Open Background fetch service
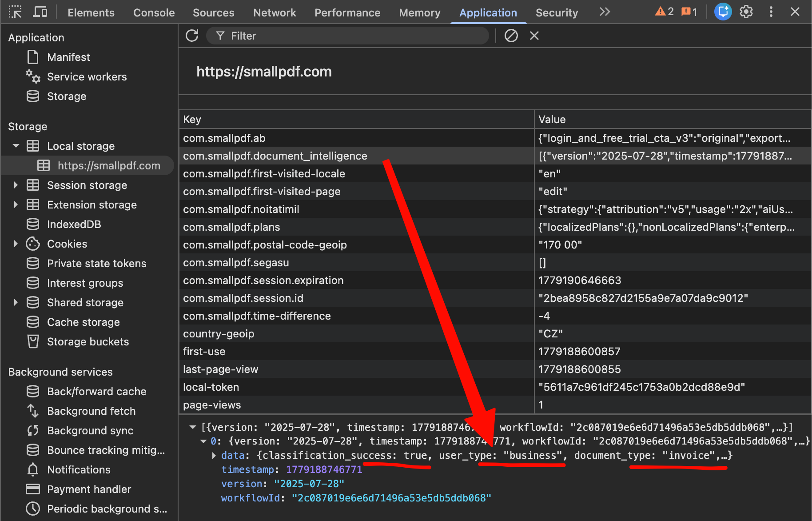Image resolution: width=812 pixels, height=521 pixels. point(91,411)
